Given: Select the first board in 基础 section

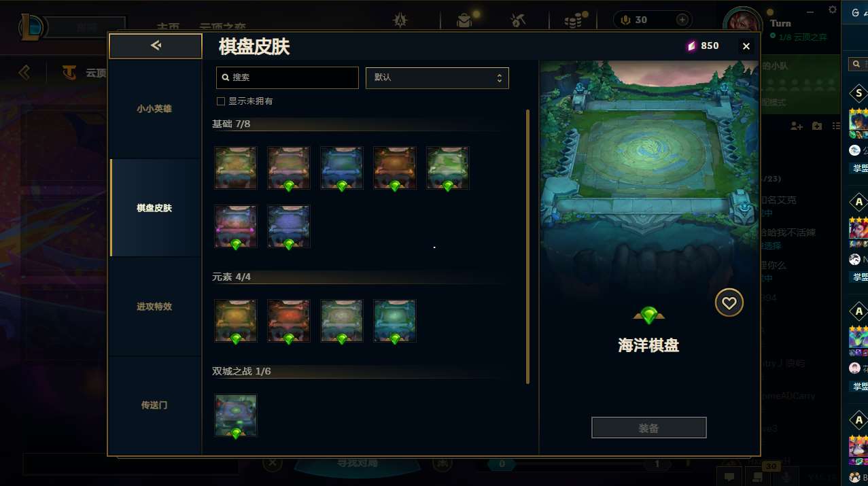Looking at the screenshot, I should pos(236,168).
